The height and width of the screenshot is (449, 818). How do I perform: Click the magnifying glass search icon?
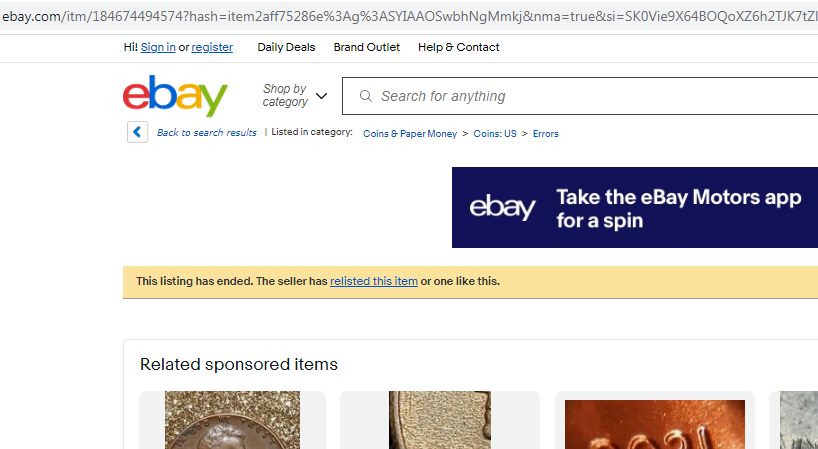click(366, 96)
